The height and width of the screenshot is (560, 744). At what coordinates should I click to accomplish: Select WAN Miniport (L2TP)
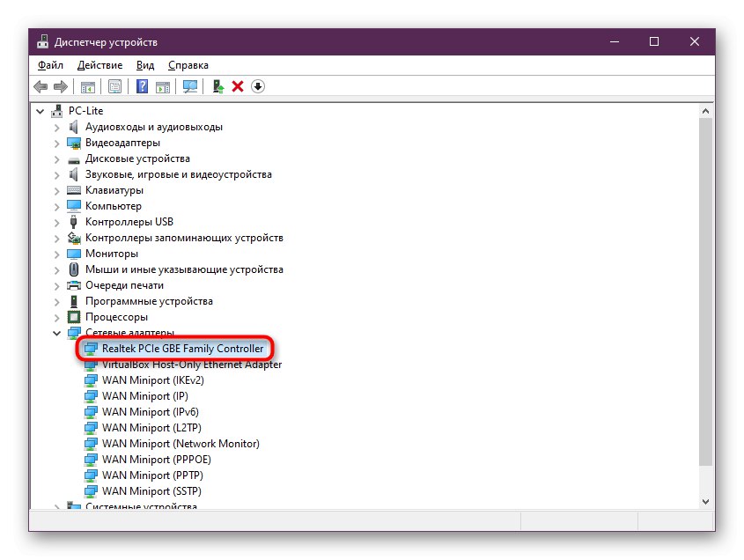(x=151, y=428)
